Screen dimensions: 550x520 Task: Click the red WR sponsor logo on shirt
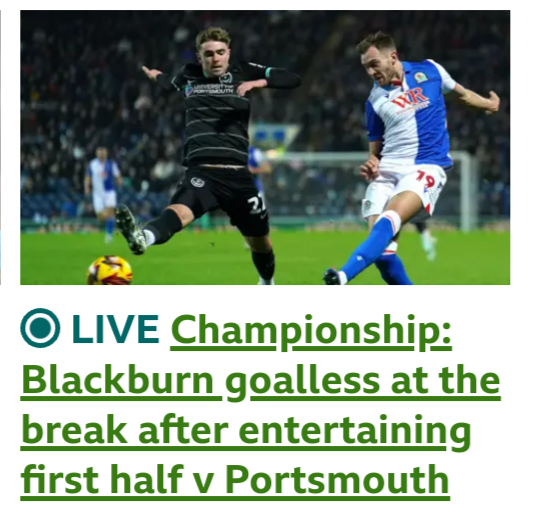coord(410,100)
